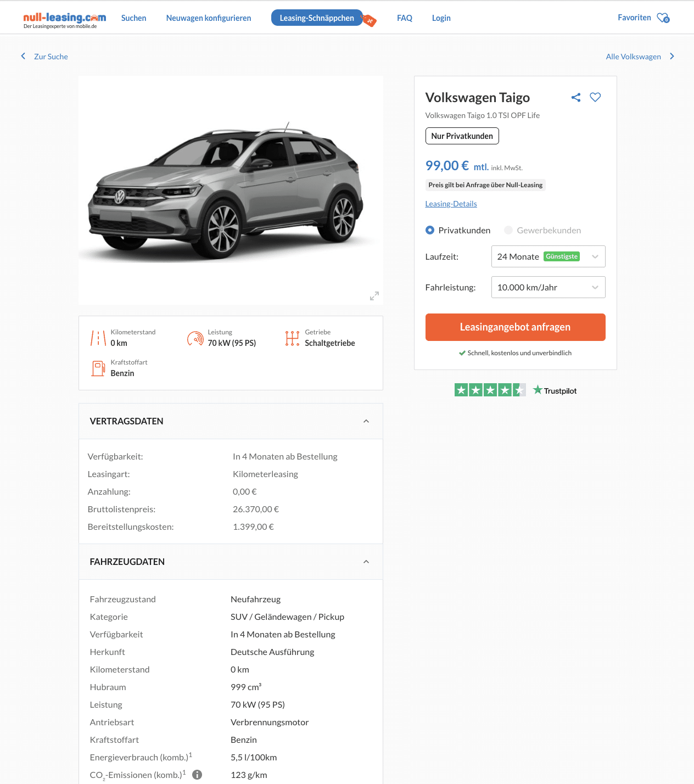Viewport: 694px width, 784px height.
Task: Click the share icon next to Volkswagen Taigo
Action: 575,98
